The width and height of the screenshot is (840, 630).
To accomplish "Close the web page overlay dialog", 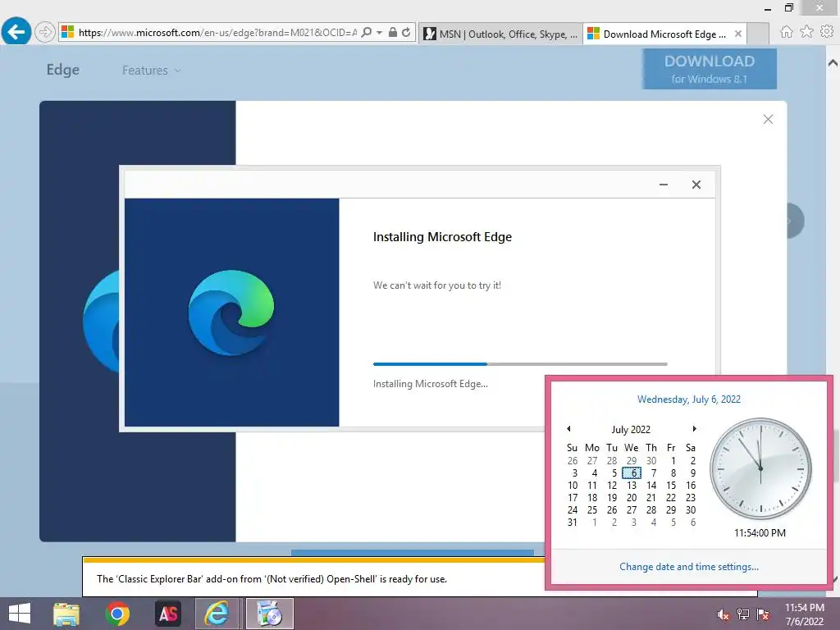I will [768, 119].
